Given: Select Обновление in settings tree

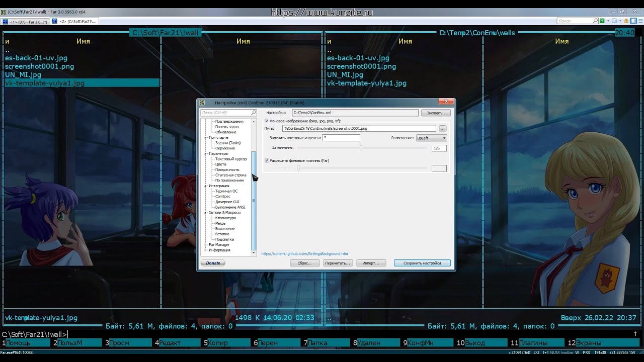Looking at the screenshot, I should [226, 132].
